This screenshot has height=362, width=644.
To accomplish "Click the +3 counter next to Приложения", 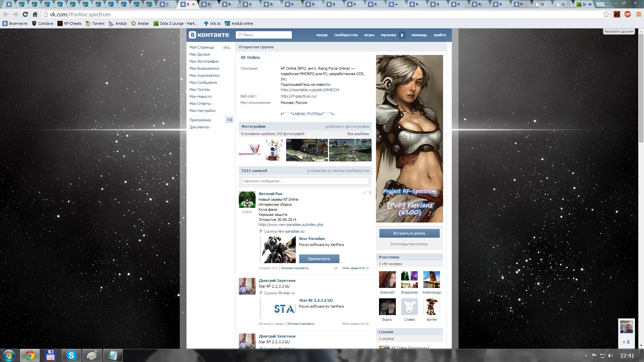I will (x=229, y=120).
